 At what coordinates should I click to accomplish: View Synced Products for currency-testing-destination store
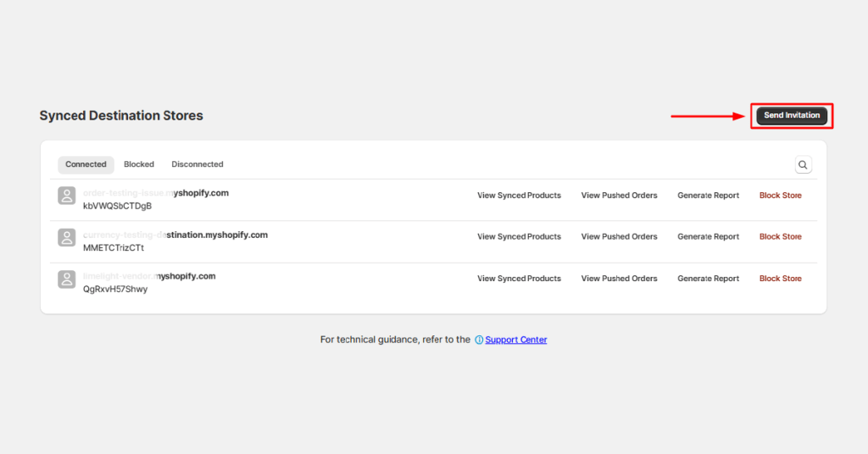point(519,237)
